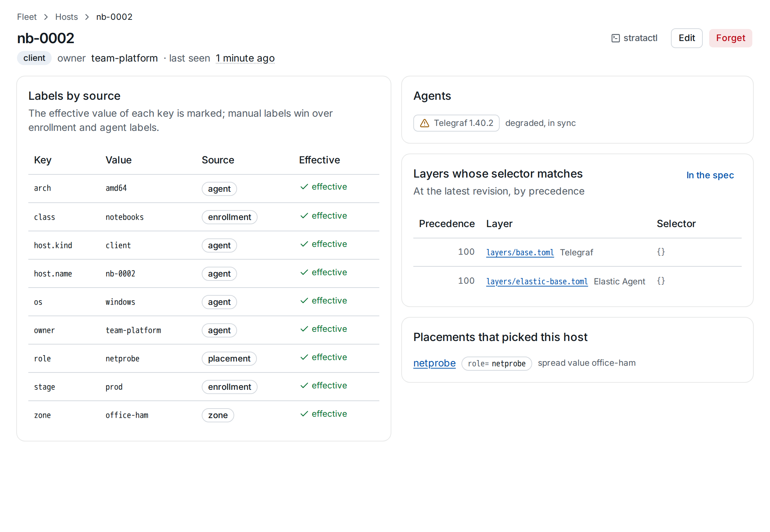770x532 pixels.
Task: Open the layers/base.toml layer link
Action: [x=520, y=253]
